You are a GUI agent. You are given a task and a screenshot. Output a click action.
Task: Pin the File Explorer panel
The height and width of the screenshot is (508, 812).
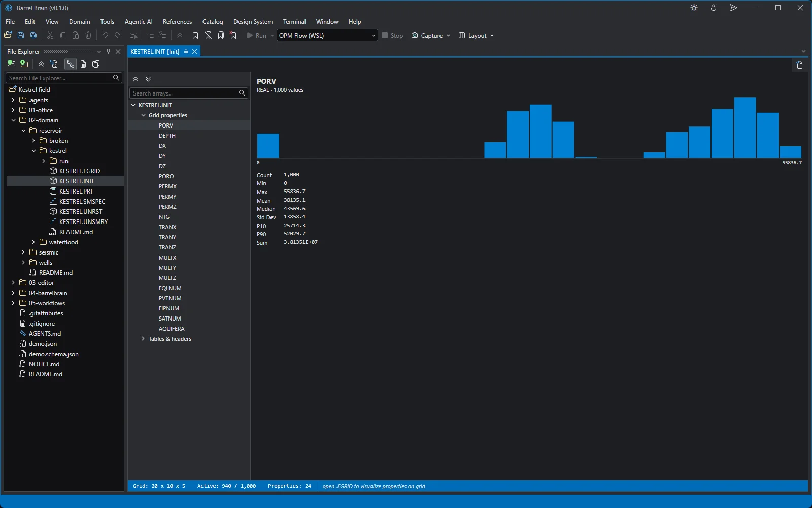click(108, 51)
